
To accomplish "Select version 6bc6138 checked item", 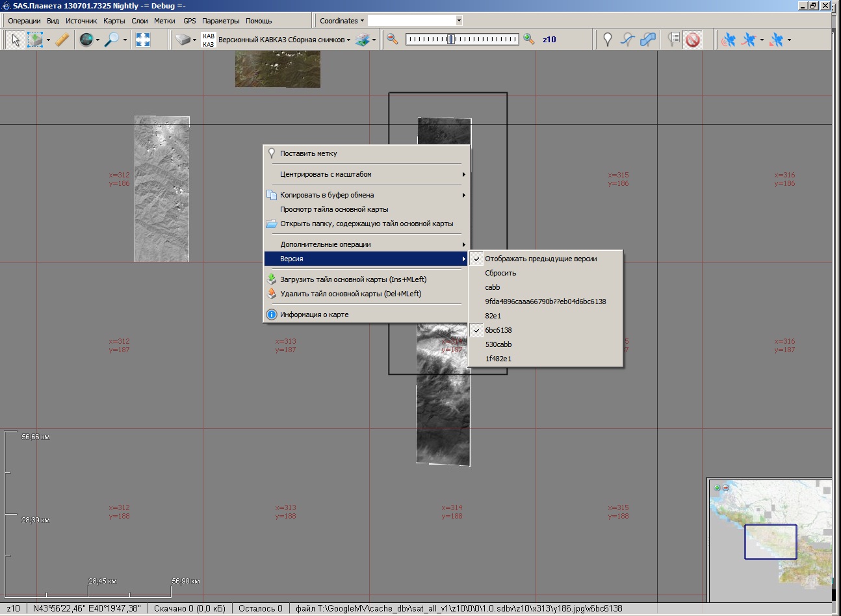I will click(x=498, y=330).
